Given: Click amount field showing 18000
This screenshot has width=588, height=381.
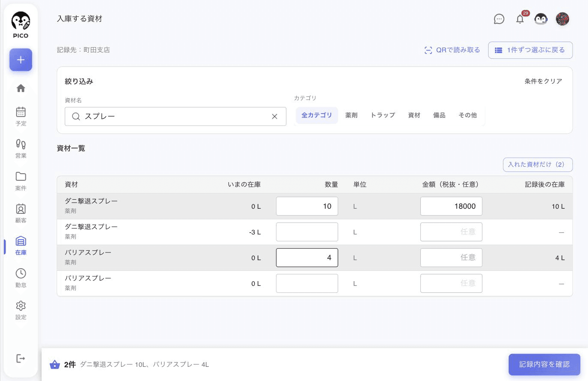Looking at the screenshot, I should point(451,206).
